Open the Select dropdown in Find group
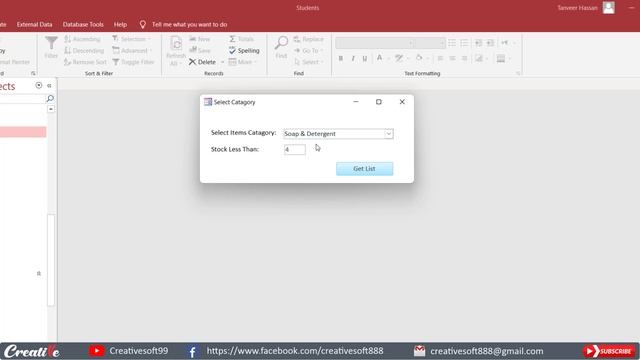 (309, 62)
